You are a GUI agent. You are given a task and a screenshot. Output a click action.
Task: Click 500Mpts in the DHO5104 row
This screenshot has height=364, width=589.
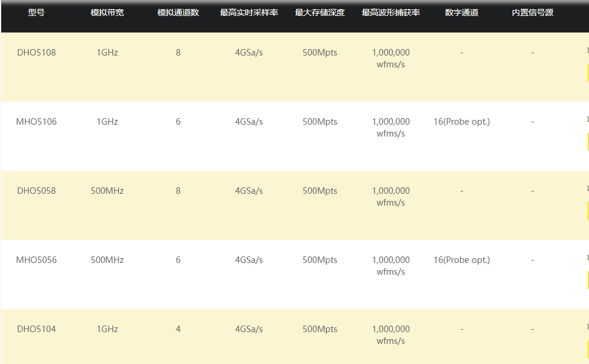coord(320,329)
